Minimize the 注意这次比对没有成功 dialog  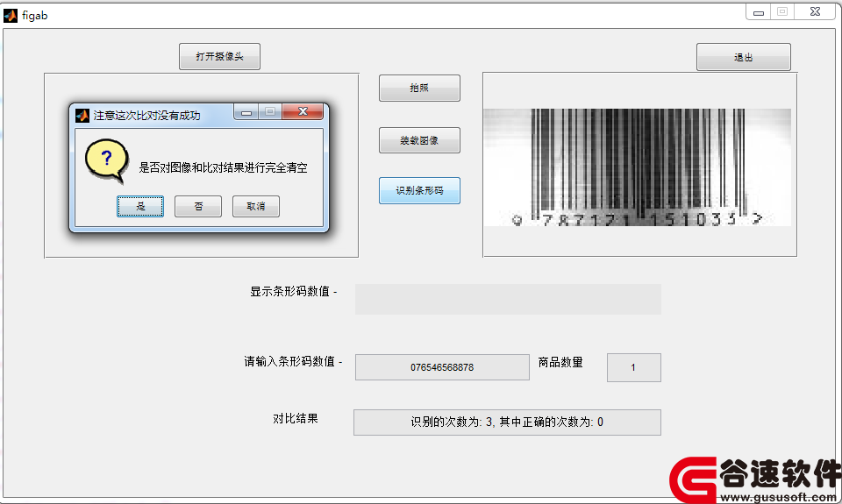pyautogui.click(x=246, y=111)
